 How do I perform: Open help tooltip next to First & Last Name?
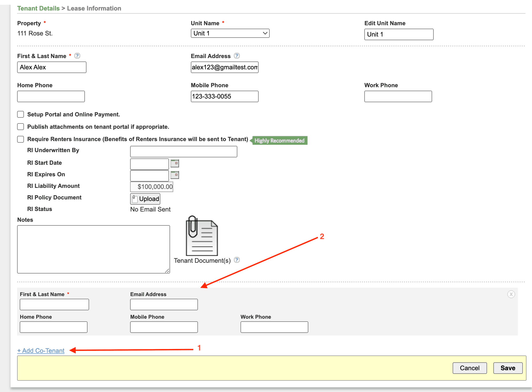(77, 56)
